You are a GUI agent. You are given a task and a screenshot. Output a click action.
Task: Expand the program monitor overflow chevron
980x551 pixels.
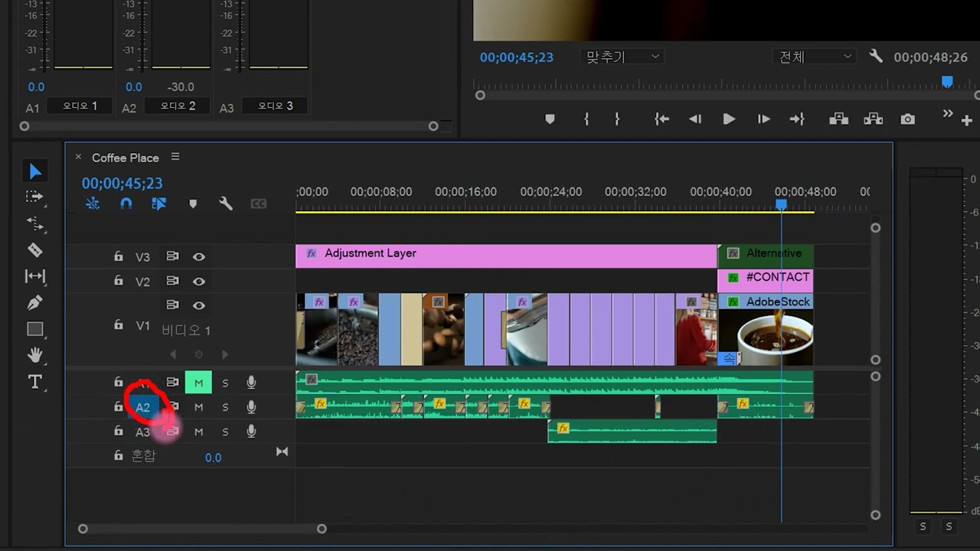(x=948, y=114)
